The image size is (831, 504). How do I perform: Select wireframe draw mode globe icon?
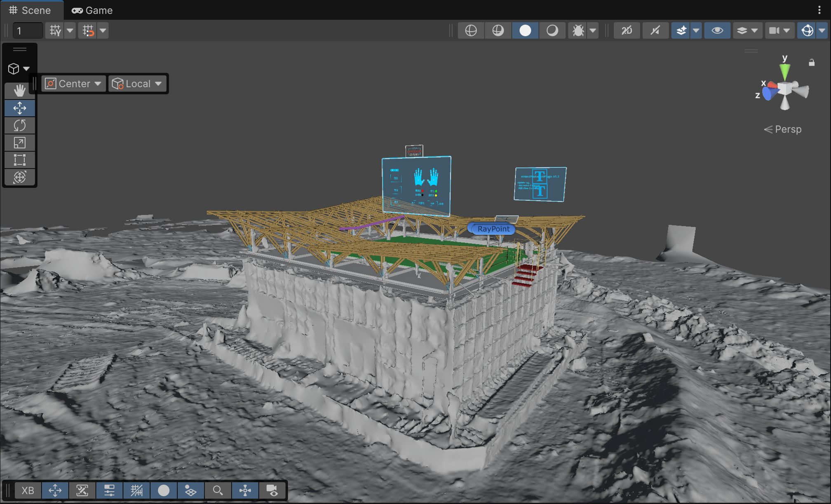tap(471, 30)
